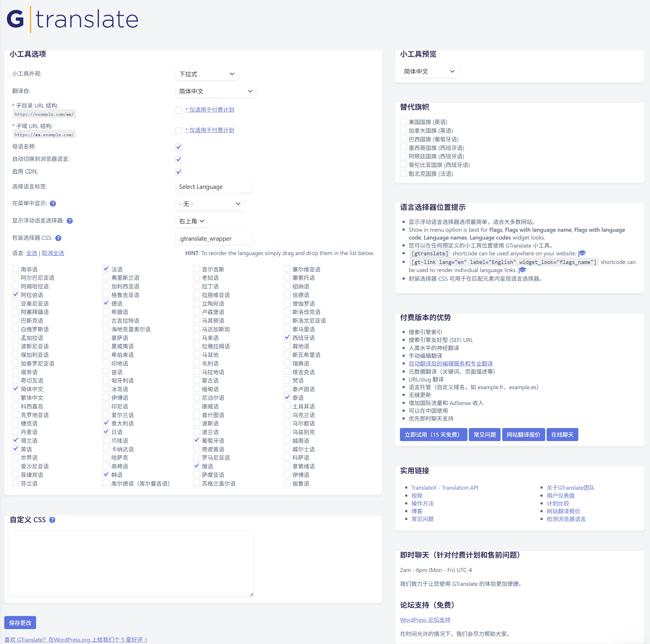Click the help icon beside 显示浮动语言选择器
Image resolution: width=650 pixels, height=644 pixels.
coord(70,221)
